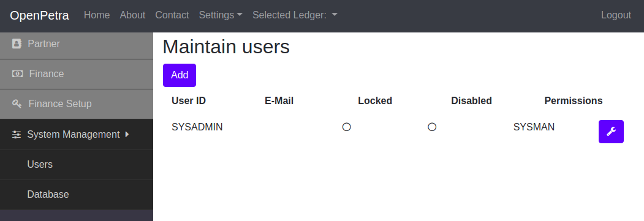The image size is (644, 221).
Task: Go to the Home menu item
Action: [x=97, y=15]
